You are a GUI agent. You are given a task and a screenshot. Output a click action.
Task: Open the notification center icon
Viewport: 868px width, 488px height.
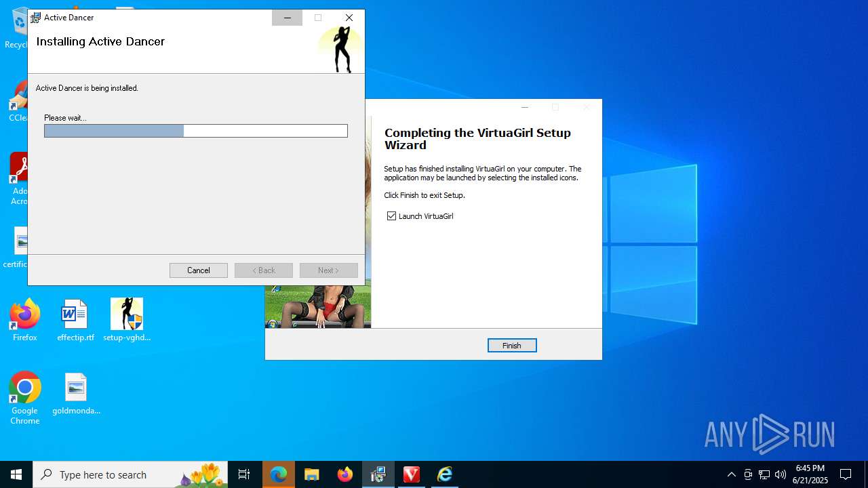coord(846,474)
